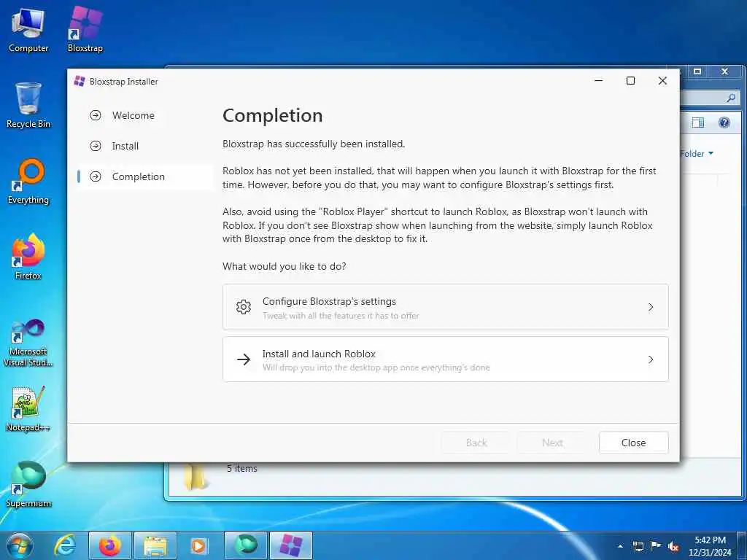
Task: Toggle the Explorer preview pane icon
Action: tap(698, 122)
